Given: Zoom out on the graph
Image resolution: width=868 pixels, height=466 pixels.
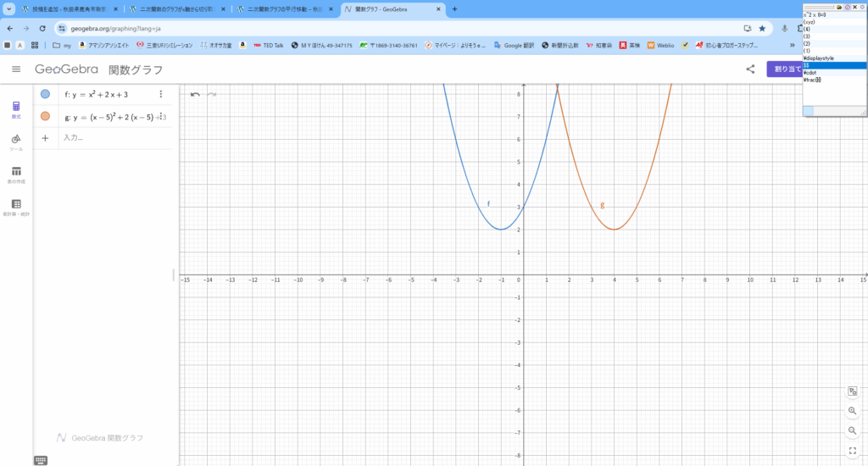Looking at the screenshot, I should point(852,430).
